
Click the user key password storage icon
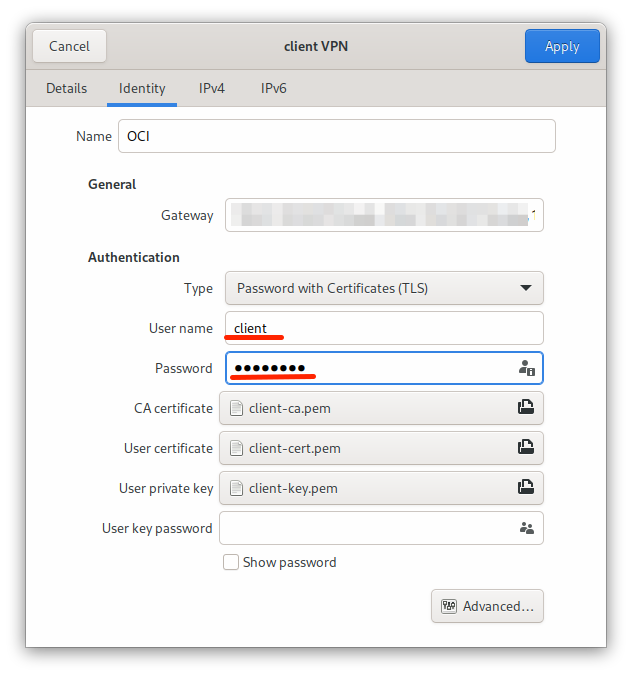[x=526, y=528]
